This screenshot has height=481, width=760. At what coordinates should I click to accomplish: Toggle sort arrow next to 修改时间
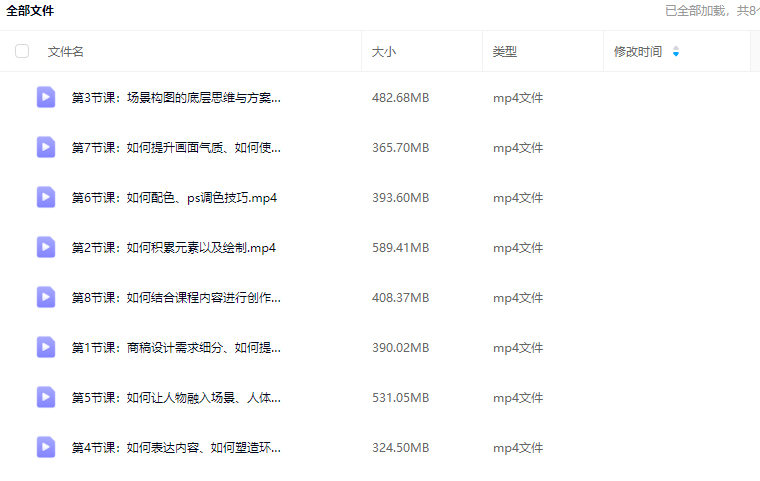(676, 52)
